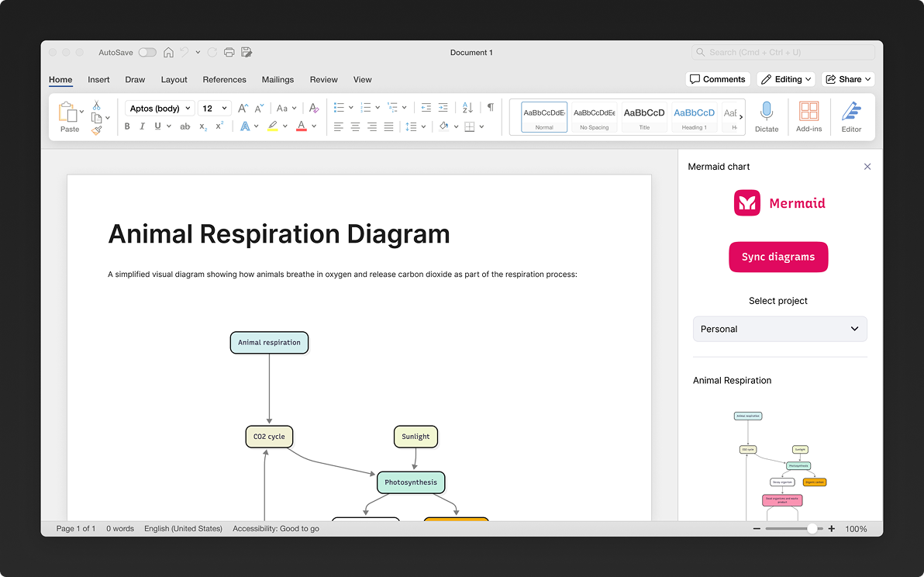Toggle paragraph marks display
Image resolution: width=924 pixels, height=577 pixels.
tap(490, 107)
